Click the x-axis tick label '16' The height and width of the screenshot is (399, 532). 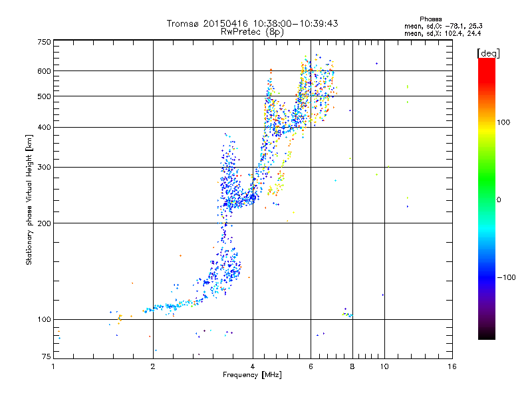[452, 366]
